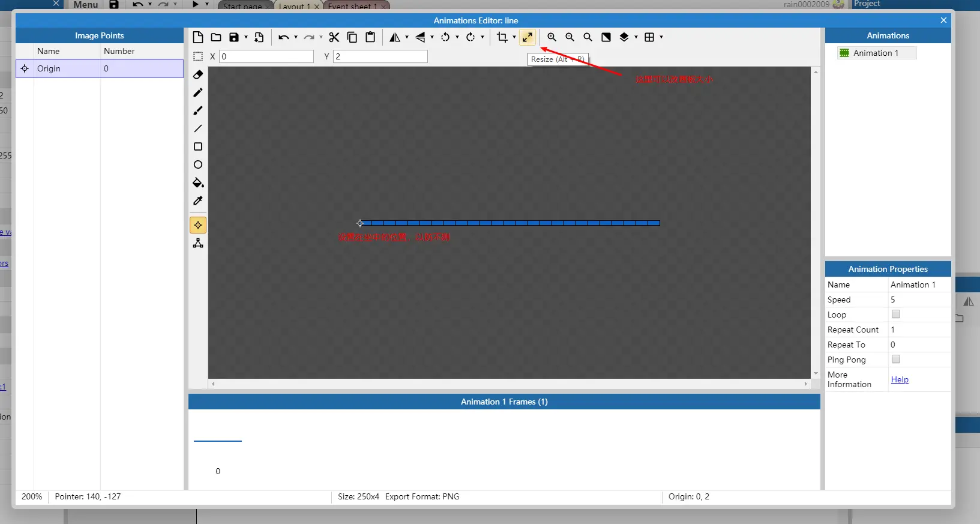Viewport: 980px width, 524px height.
Task: Cut selection with scissors icon
Action: coord(334,37)
